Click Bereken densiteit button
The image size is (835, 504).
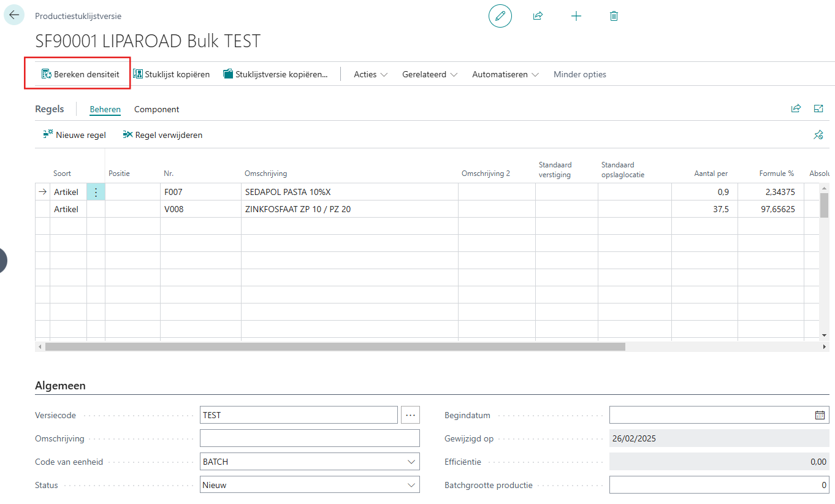80,74
